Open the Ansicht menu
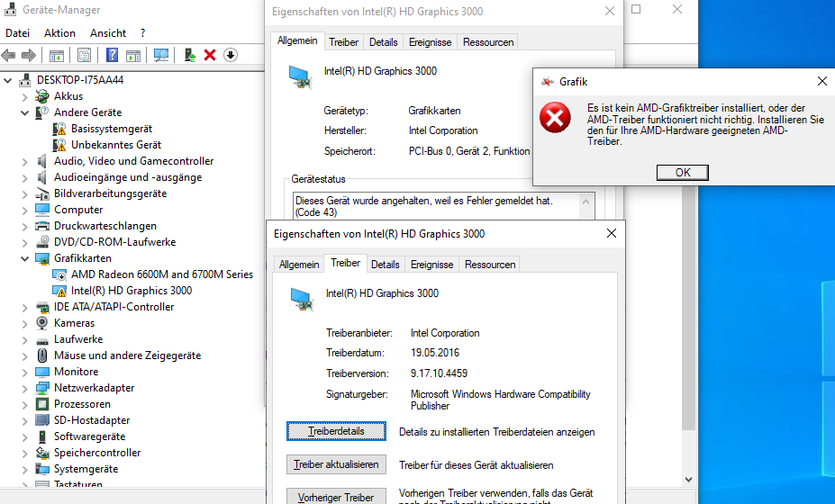 tap(108, 33)
